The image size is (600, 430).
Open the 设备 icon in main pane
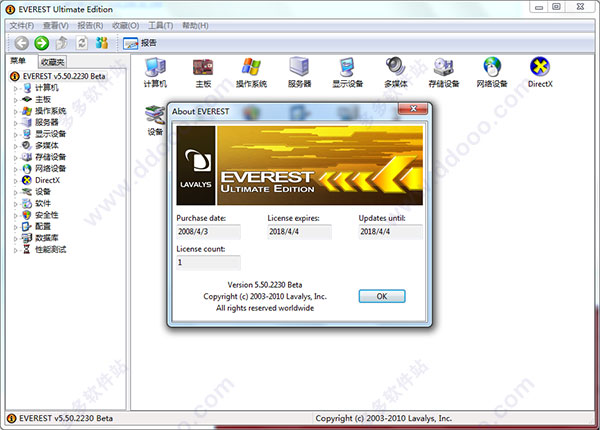[155, 120]
